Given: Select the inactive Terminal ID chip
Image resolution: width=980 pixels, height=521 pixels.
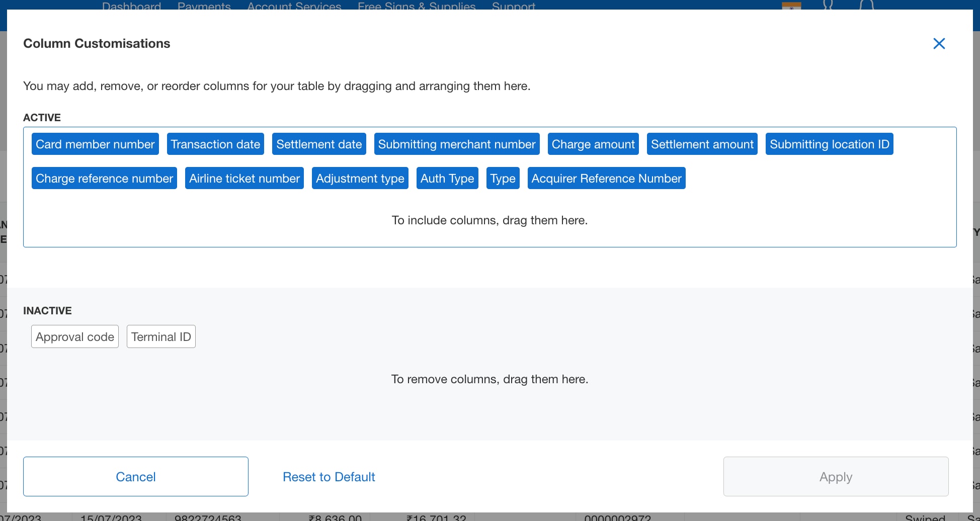Looking at the screenshot, I should tap(161, 336).
